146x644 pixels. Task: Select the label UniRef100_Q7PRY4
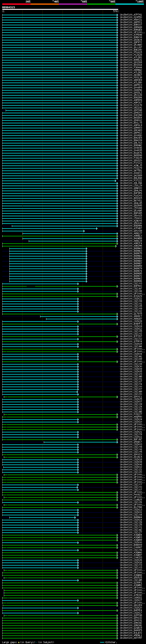131,341
